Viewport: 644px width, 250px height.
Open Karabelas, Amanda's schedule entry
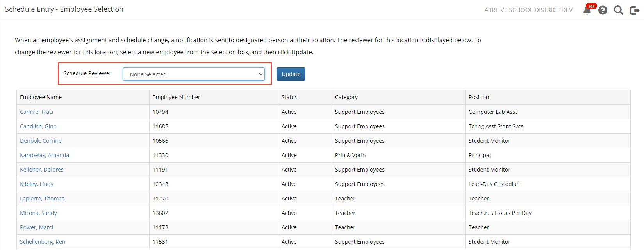(x=45, y=155)
